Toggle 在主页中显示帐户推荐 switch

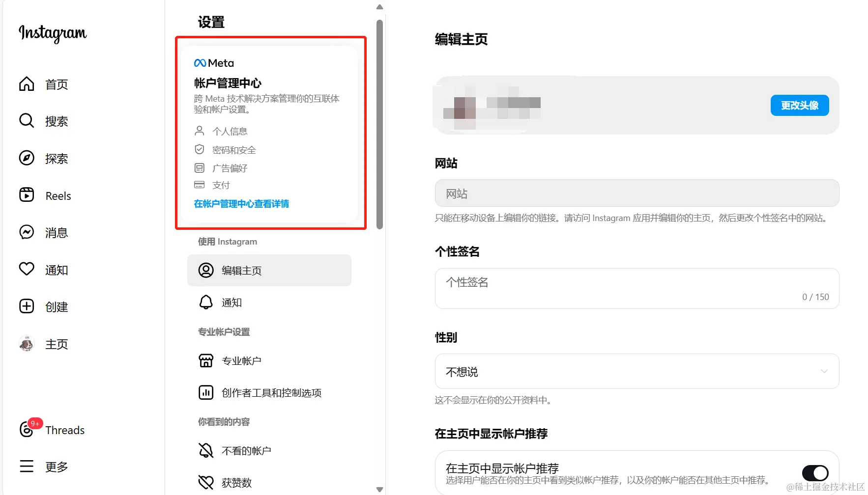[x=815, y=473]
